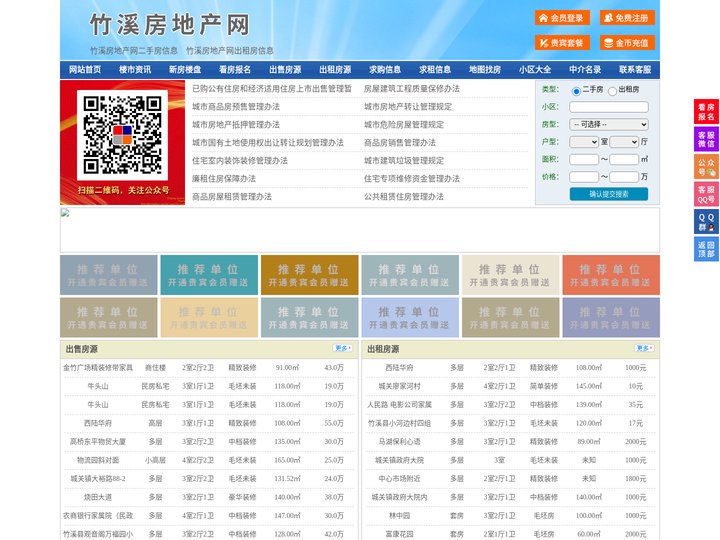Open 金竹广场精装修带家具 sale listing
Viewport: 720px width, 540px height.
[98, 368]
